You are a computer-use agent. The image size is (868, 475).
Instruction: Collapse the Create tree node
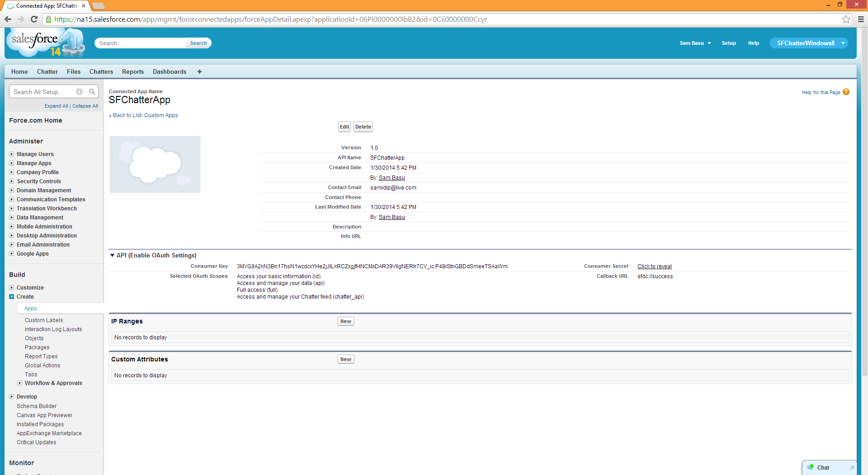click(12, 297)
